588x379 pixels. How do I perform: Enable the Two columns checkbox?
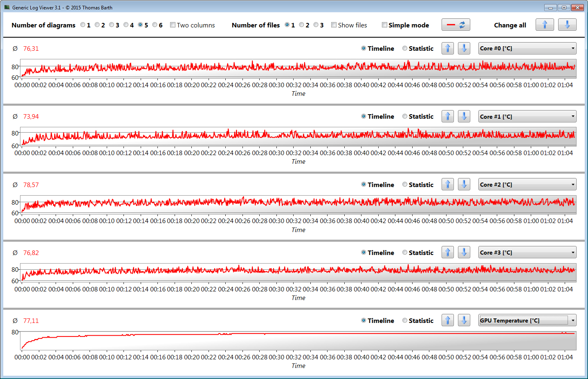tap(173, 25)
